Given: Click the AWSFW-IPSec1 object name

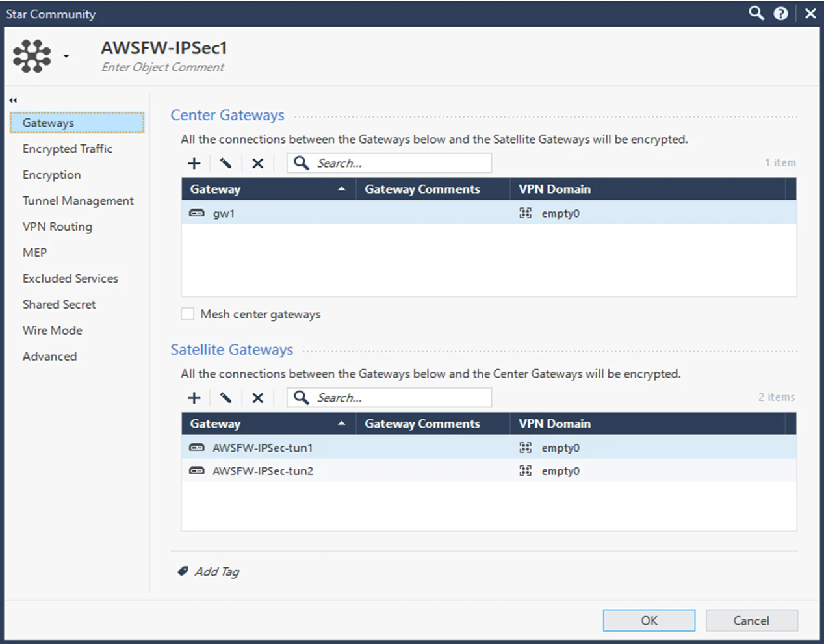Looking at the screenshot, I should point(164,47).
